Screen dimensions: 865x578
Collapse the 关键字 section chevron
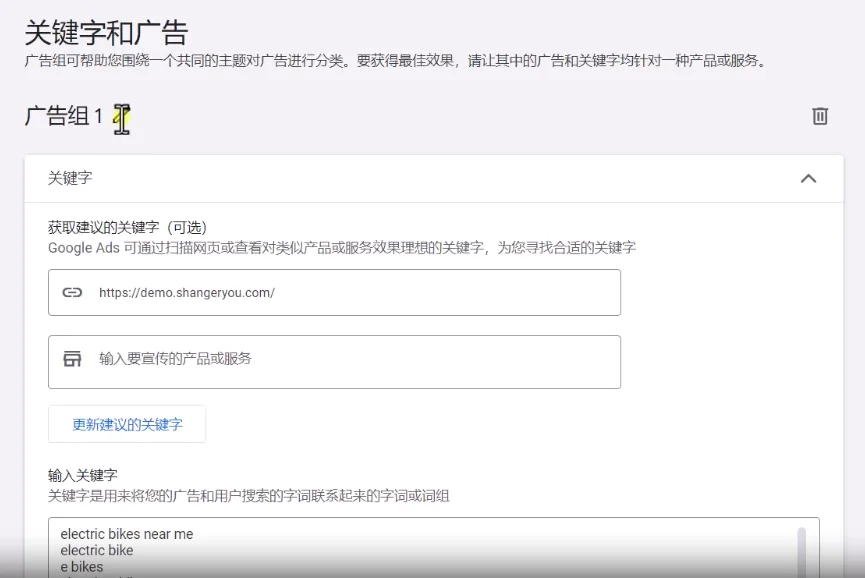pyautogui.click(x=808, y=179)
